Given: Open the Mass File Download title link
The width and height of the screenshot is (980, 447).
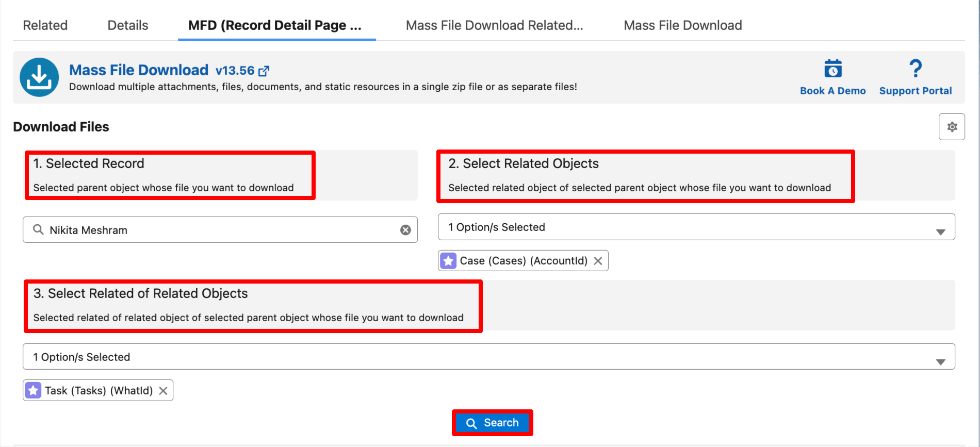Looking at the screenshot, I should coord(139,70).
